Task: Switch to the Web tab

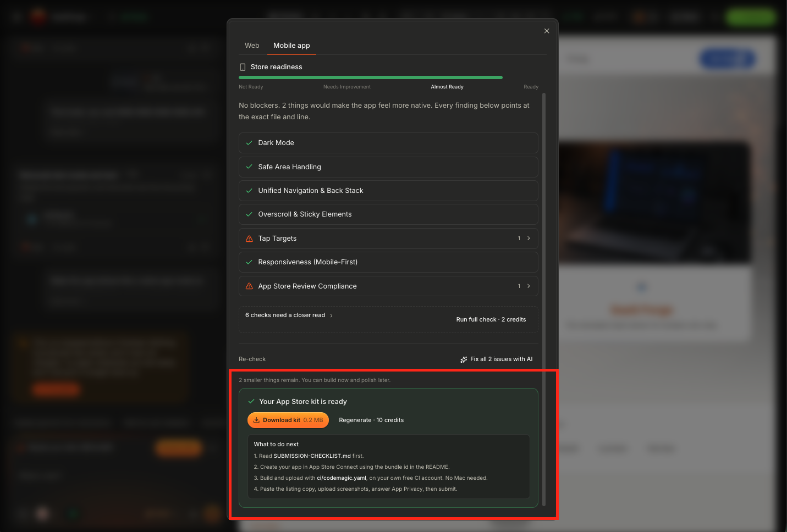Action: [x=252, y=46]
